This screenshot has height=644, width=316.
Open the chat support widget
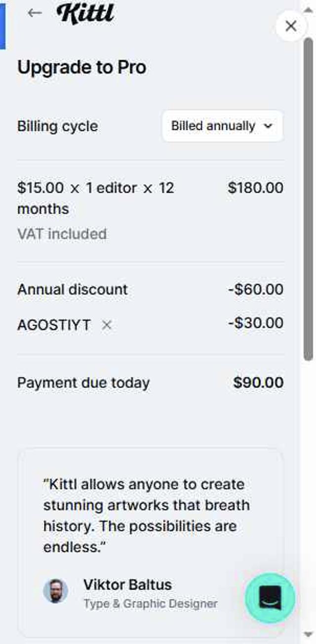(270, 598)
